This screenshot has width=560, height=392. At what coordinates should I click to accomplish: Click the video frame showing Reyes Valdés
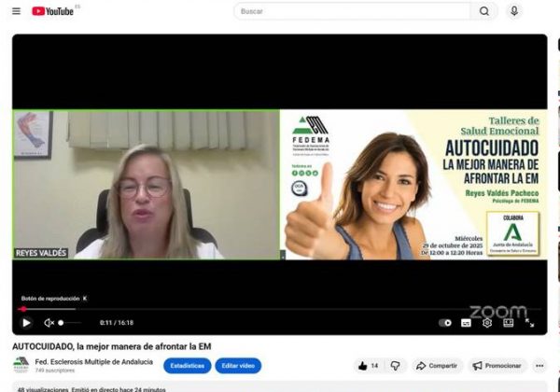click(x=147, y=185)
